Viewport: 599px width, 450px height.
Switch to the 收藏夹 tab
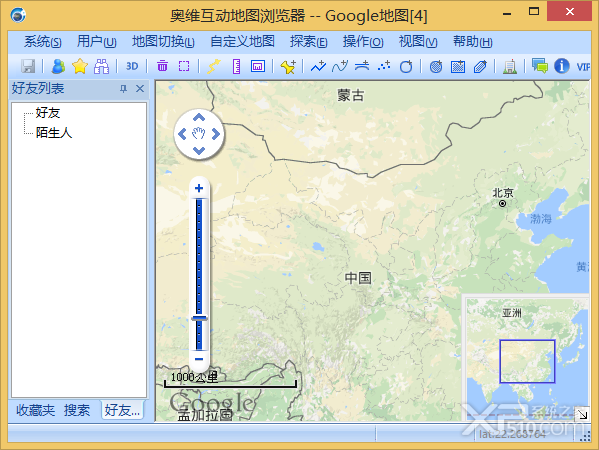pyautogui.click(x=35, y=410)
